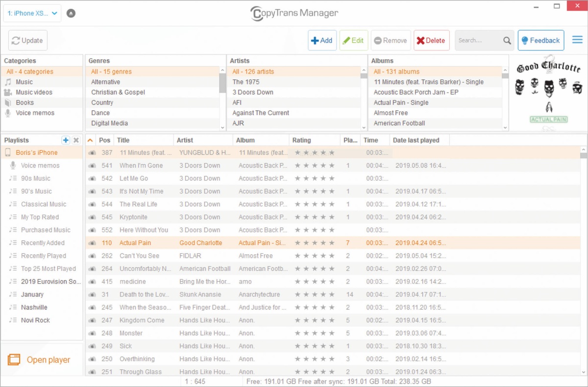The width and height of the screenshot is (588, 387).
Task: Sort by the Pos column header
Action: click(x=105, y=140)
